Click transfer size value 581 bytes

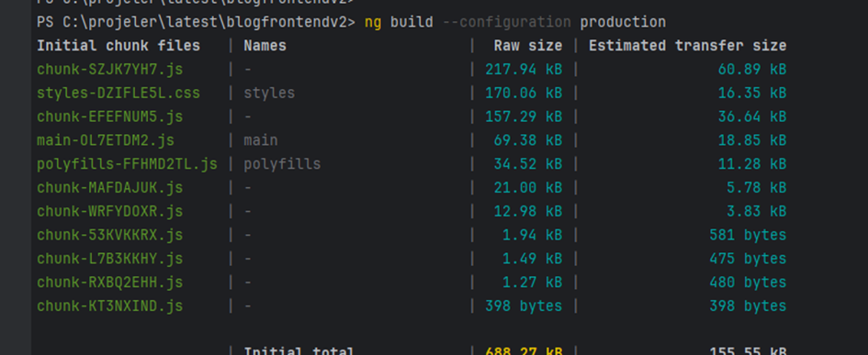click(x=748, y=236)
